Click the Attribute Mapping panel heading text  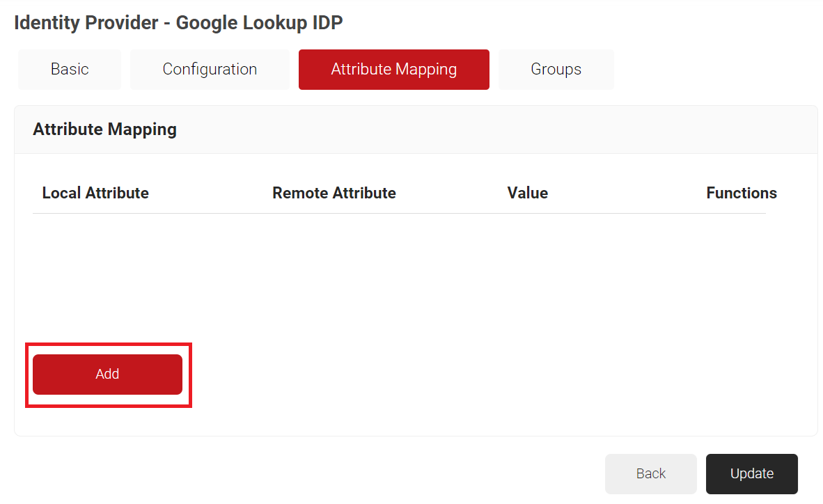pos(104,129)
